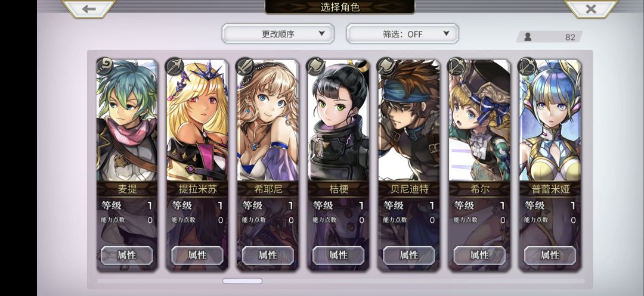Pick the 希耶尼 character portrait
This screenshot has width=644, height=296.
pos(268,120)
